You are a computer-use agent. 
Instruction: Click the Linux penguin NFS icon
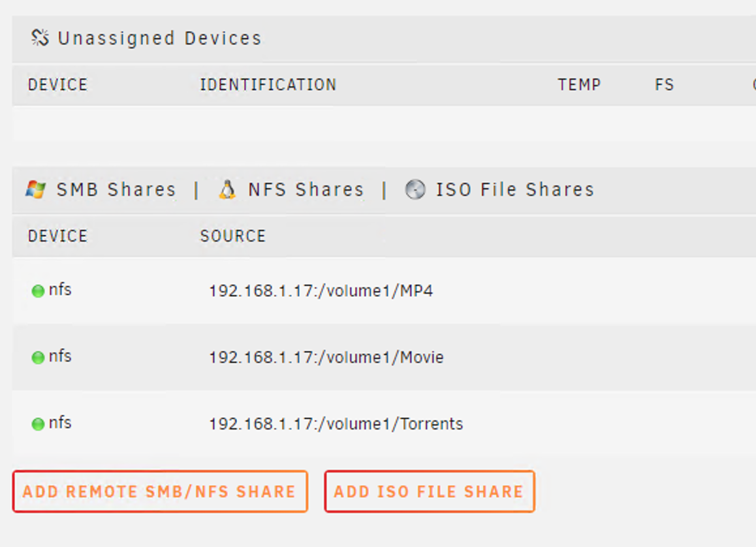coord(227,190)
